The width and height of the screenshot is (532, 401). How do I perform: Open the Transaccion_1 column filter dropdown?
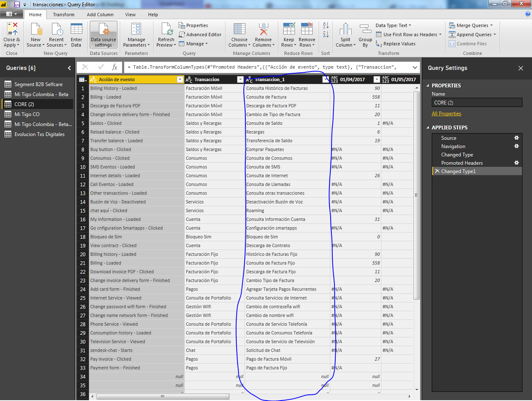[x=326, y=79]
